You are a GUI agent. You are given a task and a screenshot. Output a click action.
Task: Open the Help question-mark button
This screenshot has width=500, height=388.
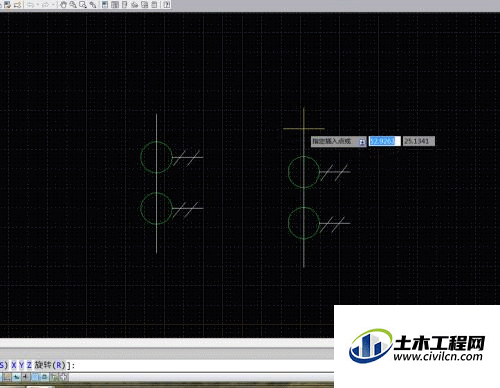click(x=167, y=5)
